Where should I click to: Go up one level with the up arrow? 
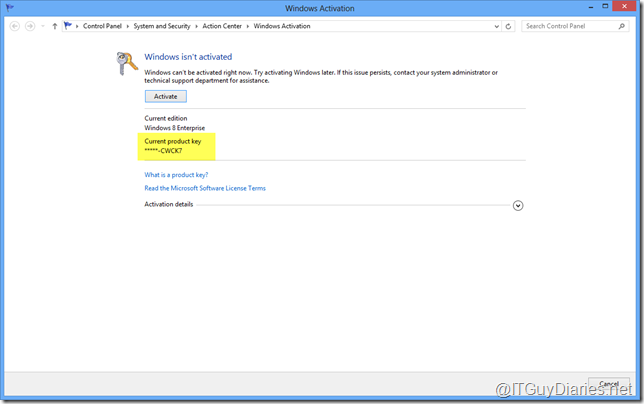click(55, 26)
